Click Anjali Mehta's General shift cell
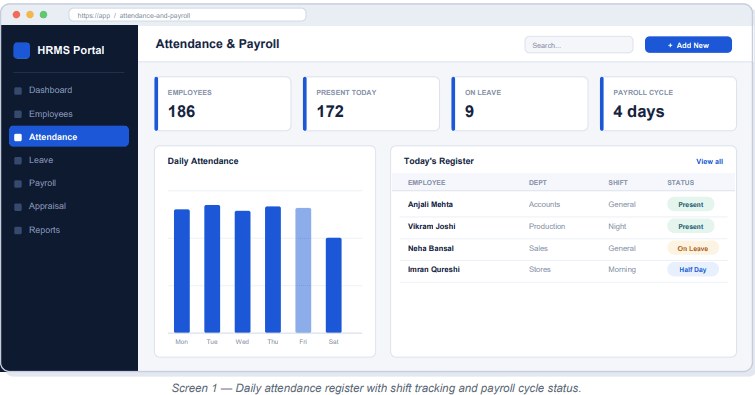This screenshot has width=755, height=395. [x=622, y=204]
